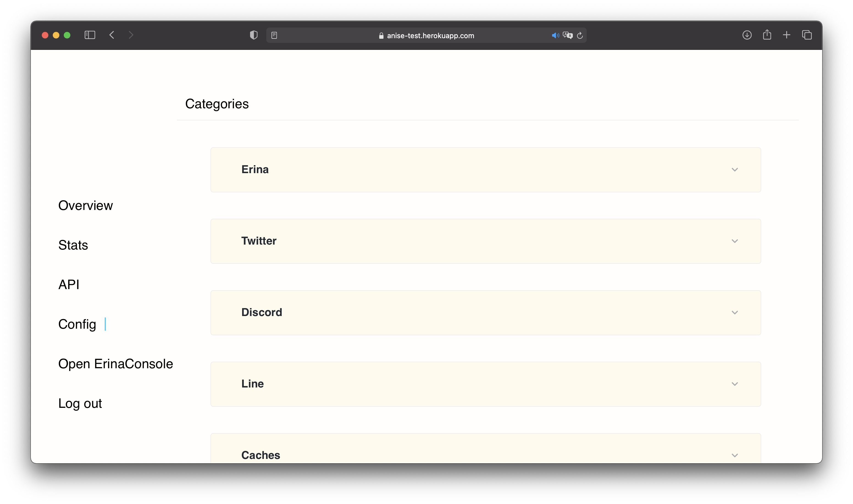The height and width of the screenshot is (504, 853).
Task: Open the privacy report shield icon
Action: tap(254, 35)
